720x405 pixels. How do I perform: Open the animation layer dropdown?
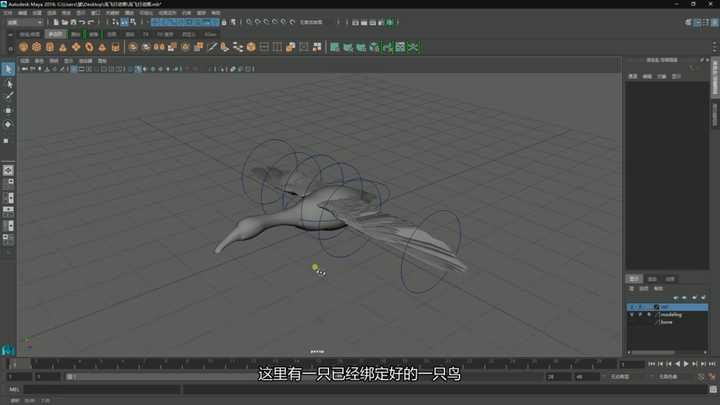coord(626,377)
